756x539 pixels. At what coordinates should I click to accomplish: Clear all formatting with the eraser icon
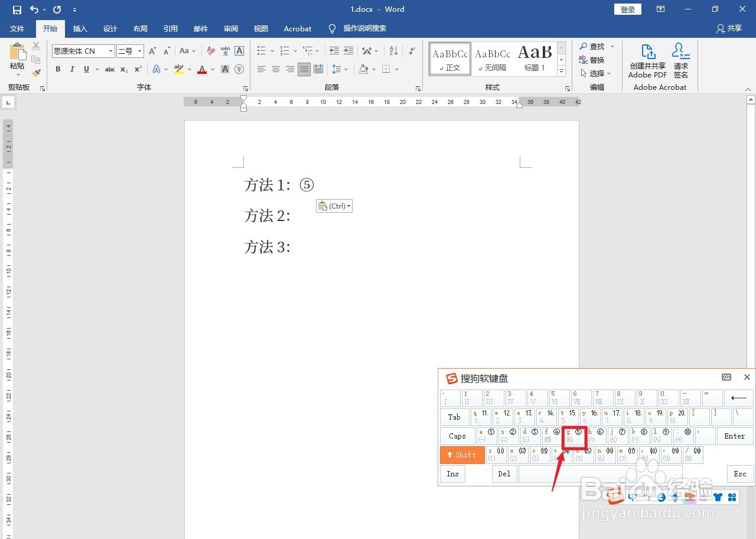coord(211,51)
